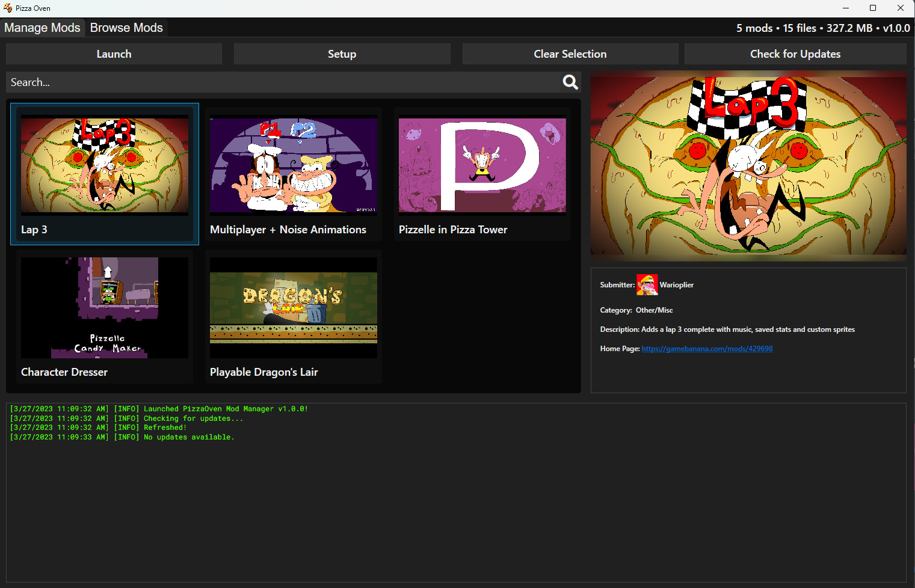Screen dimensions: 915x588
Task: Click Check for Updates button
Action: (x=795, y=54)
